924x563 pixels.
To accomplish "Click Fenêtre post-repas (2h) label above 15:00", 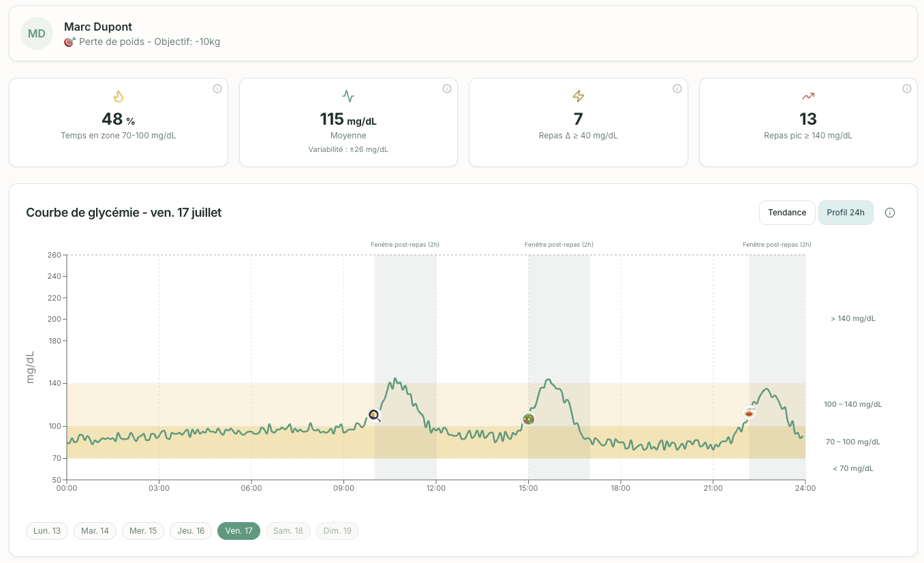I will (559, 244).
